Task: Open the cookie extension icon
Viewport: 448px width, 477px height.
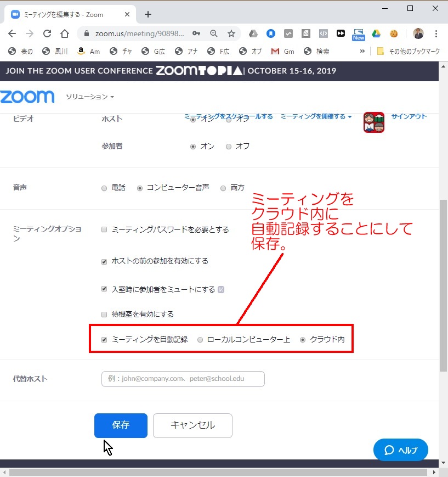Action: tap(394, 33)
